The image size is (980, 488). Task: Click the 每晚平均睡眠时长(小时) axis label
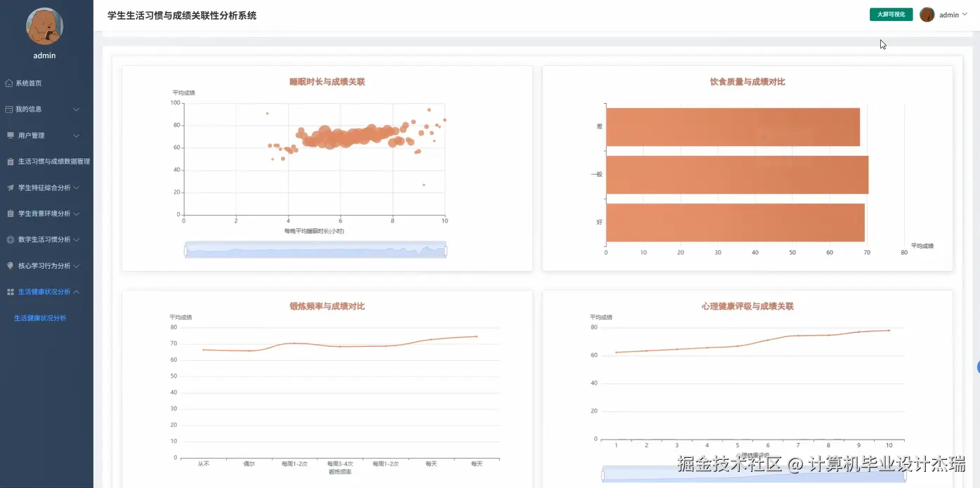(x=314, y=231)
